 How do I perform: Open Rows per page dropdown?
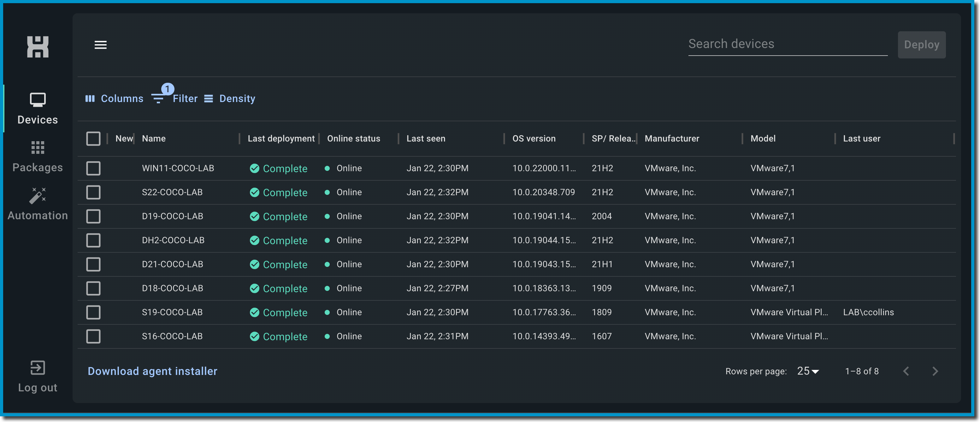click(808, 371)
